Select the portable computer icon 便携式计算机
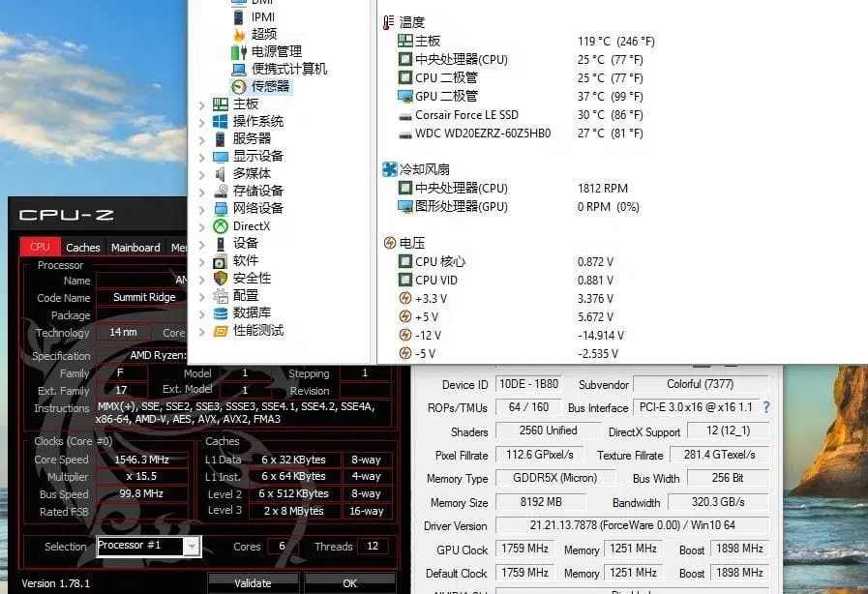The width and height of the screenshot is (868, 594). pyautogui.click(x=239, y=70)
